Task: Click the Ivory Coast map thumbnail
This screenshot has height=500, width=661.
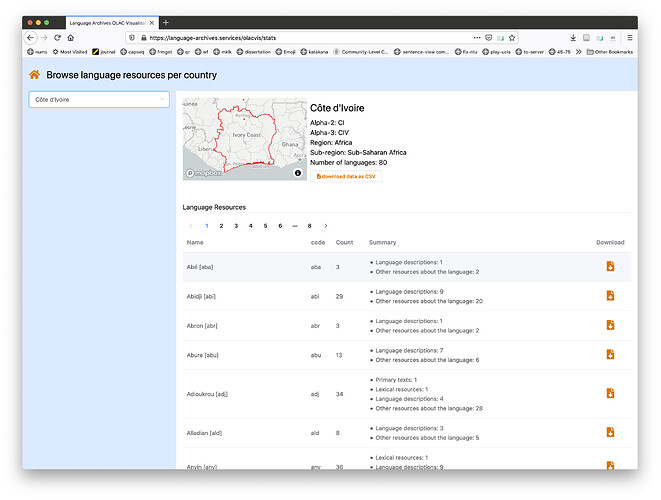Action: tap(245, 139)
